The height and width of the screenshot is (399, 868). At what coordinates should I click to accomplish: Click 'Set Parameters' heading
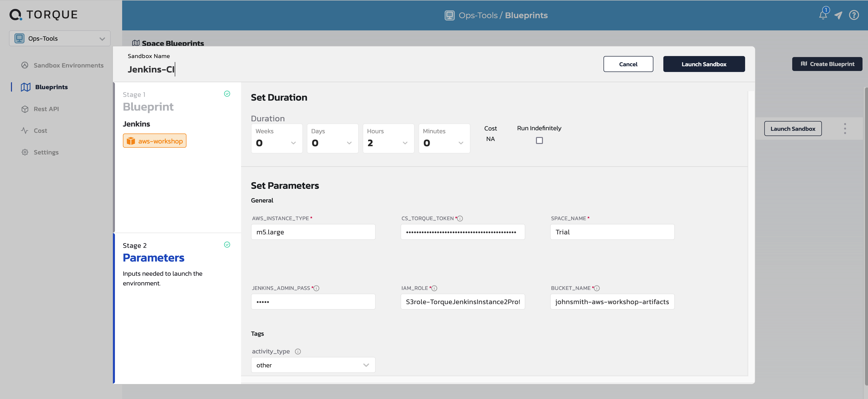pyautogui.click(x=285, y=186)
